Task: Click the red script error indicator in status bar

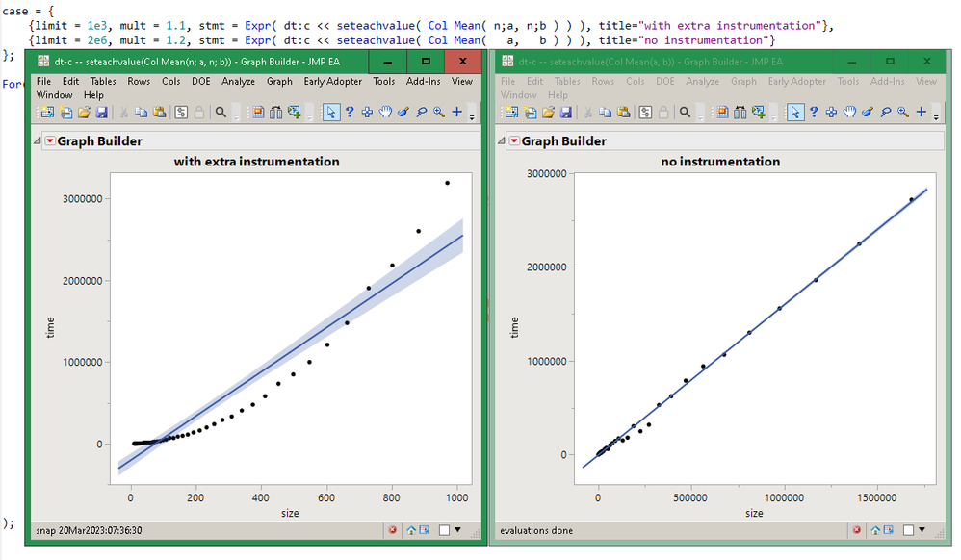Action: (393, 530)
